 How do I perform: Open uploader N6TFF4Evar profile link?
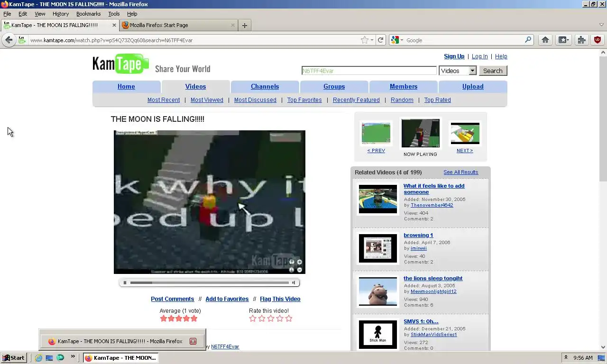click(225, 346)
